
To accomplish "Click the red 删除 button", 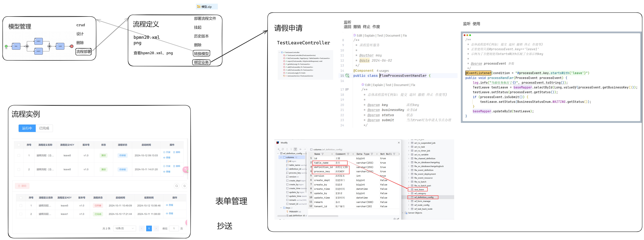I will coord(22,186).
